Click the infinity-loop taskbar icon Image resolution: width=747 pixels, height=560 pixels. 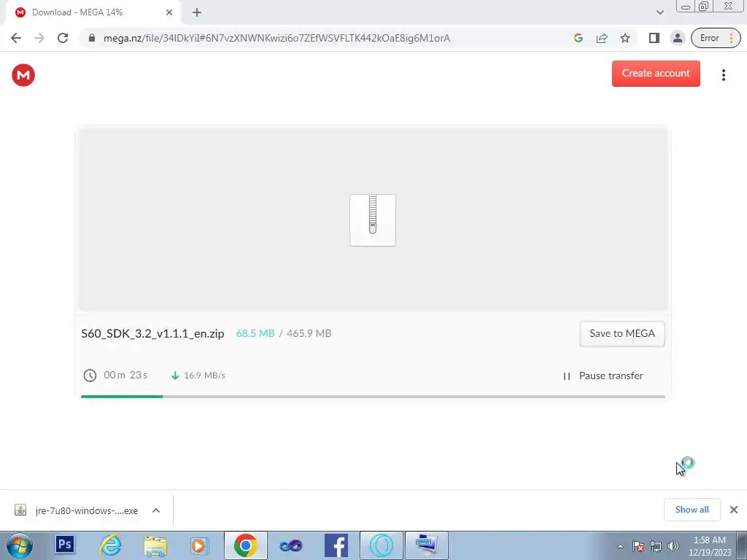(x=290, y=545)
